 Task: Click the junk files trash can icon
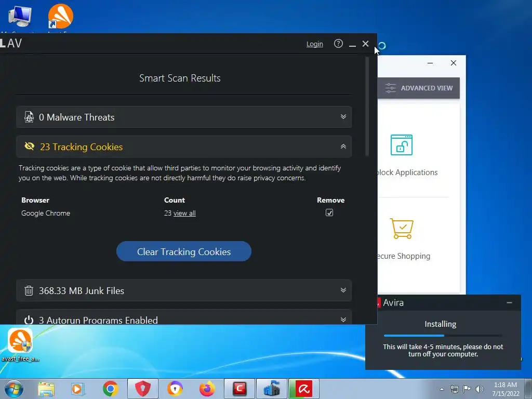point(29,290)
